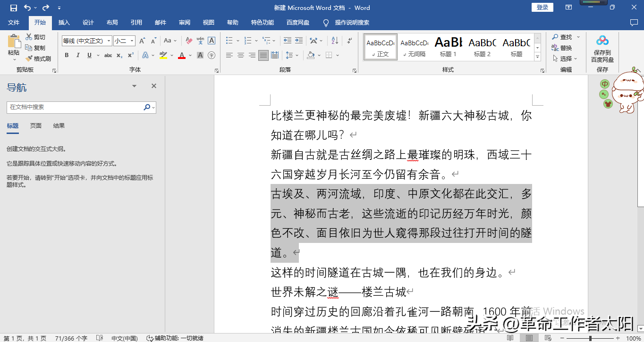This screenshot has height=342, width=644.
Task: Increase paragraph indent
Action: tap(299, 41)
